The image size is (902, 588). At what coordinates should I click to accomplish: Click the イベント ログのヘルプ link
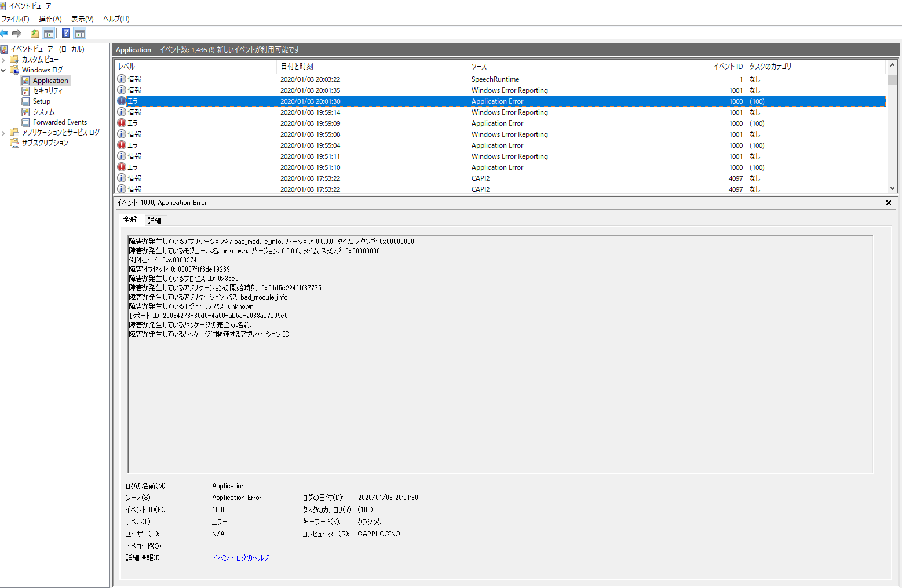pyautogui.click(x=240, y=558)
